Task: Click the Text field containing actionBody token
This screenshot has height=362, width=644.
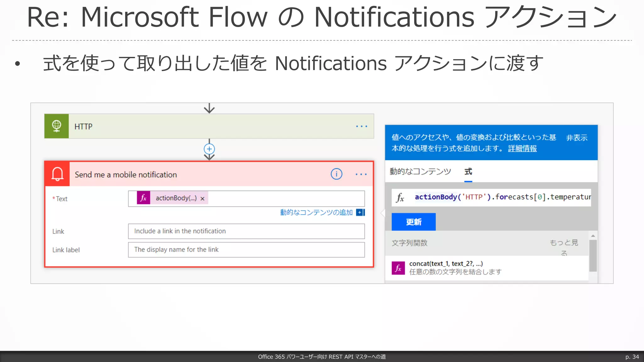Action: point(247,199)
